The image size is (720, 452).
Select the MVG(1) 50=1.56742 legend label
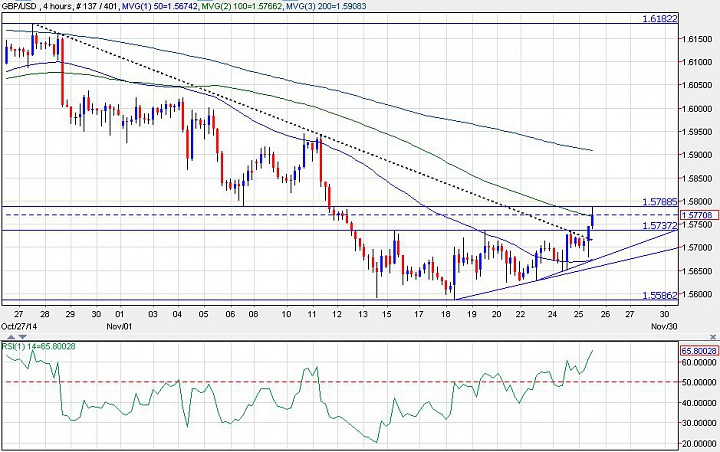(x=158, y=6)
